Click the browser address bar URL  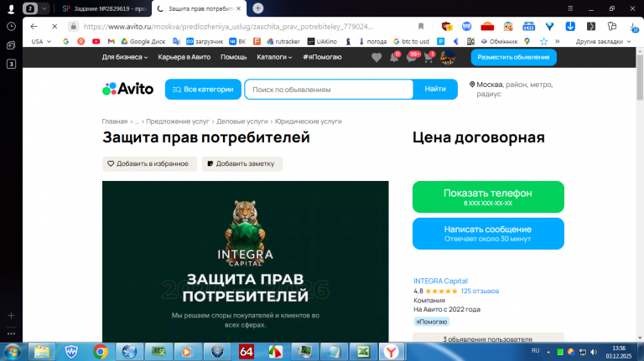click(228, 27)
